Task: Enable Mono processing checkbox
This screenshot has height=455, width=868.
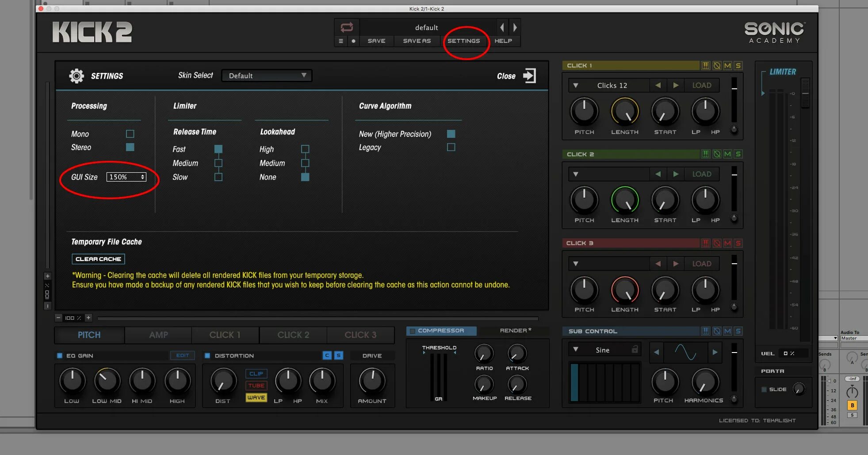Action: pos(130,134)
